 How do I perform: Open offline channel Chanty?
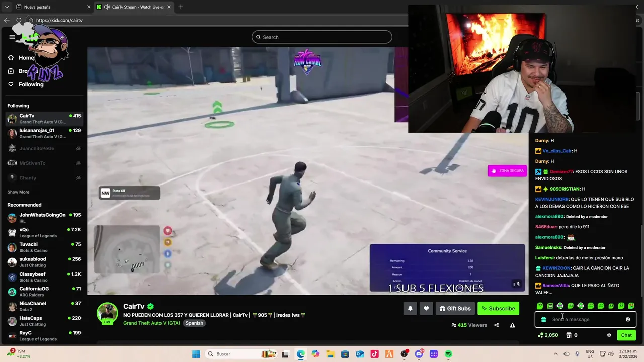[44, 178]
